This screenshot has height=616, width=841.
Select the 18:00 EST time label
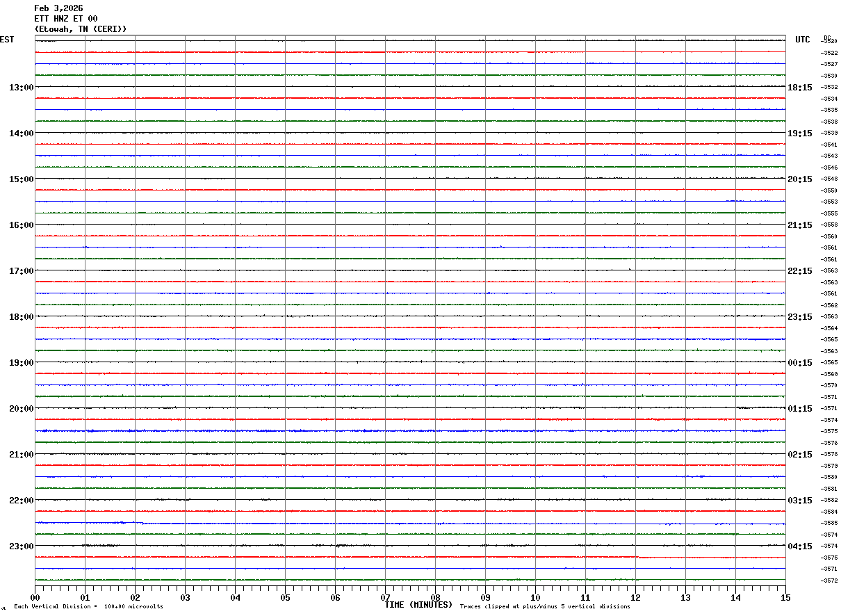[21, 317]
